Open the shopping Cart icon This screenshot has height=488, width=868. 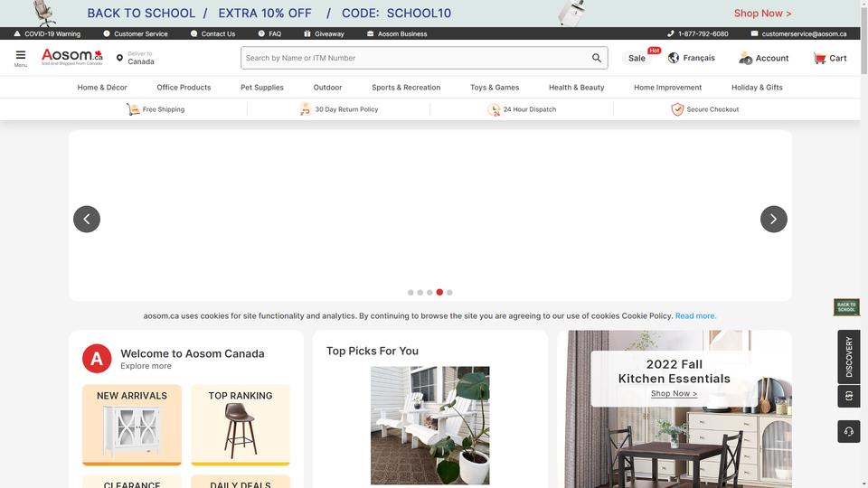click(819, 58)
